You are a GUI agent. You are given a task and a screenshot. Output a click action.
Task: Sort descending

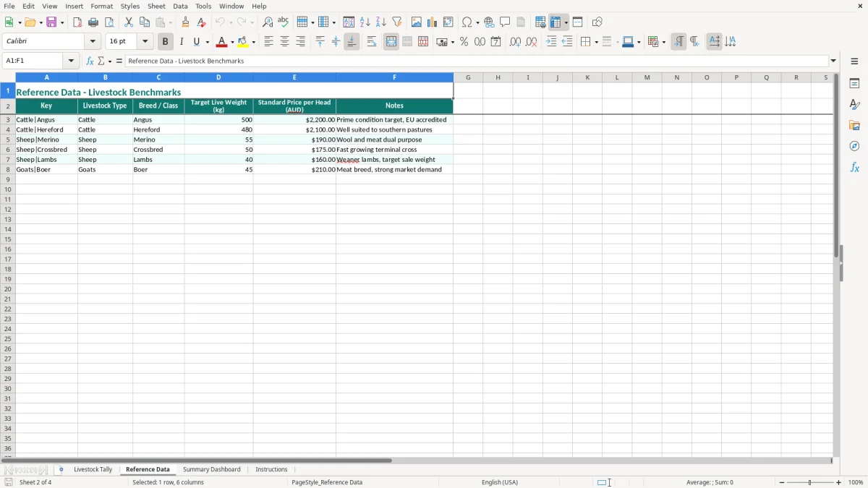pyautogui.click(x=381, y=22)
